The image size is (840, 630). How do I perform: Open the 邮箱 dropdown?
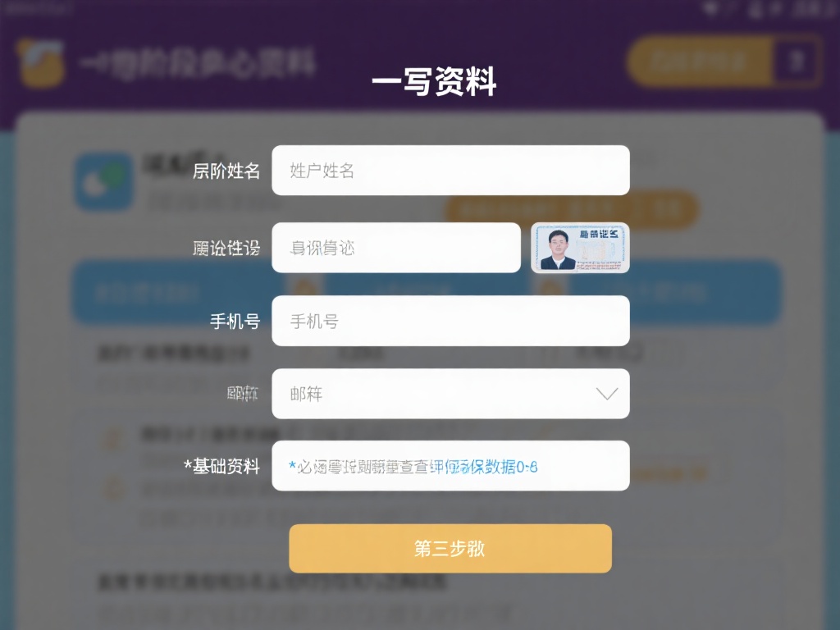tap(450, 393)
